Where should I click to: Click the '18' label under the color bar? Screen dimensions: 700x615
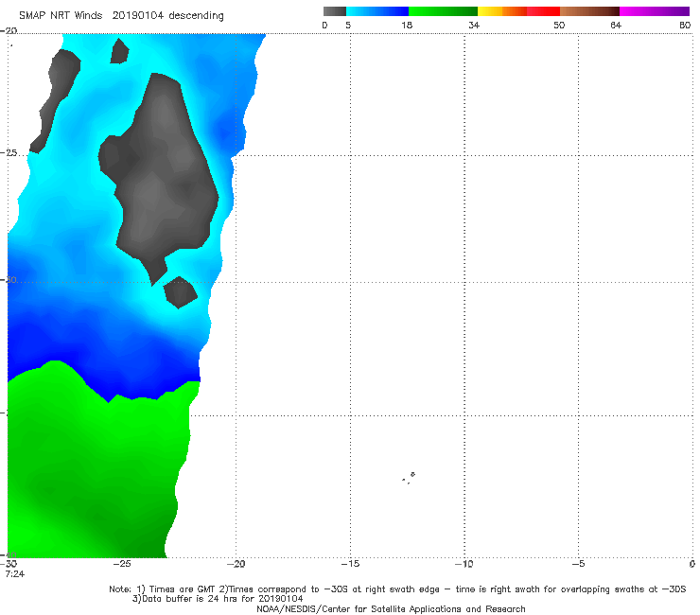[407, 25]
